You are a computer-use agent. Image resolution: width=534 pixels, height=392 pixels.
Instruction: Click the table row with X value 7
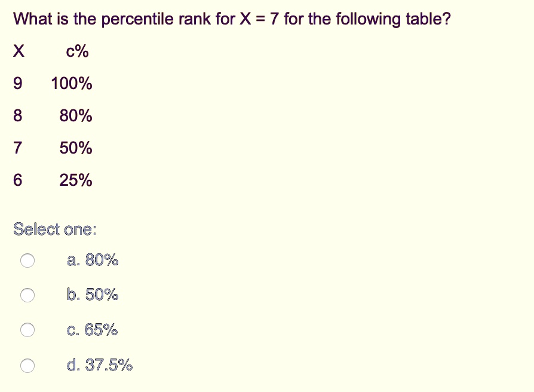[x=18, y=148]
